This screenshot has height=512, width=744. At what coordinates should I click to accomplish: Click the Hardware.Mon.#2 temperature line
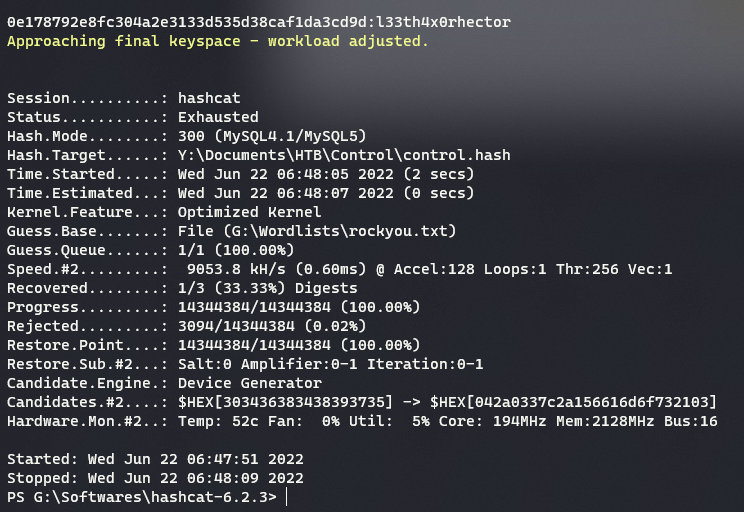click(x=360, y=421)
